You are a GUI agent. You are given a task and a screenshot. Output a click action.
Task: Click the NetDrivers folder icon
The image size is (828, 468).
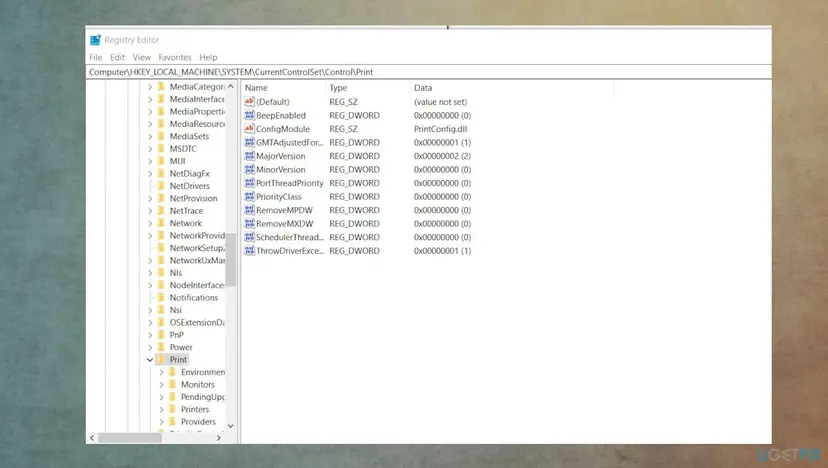161,185
